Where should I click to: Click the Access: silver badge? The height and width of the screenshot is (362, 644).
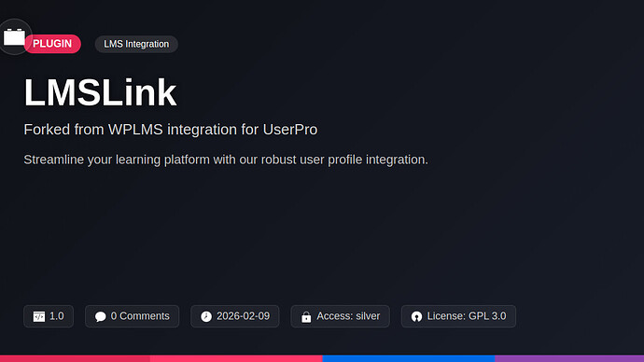pyautogui.click(x=340, y=316)
